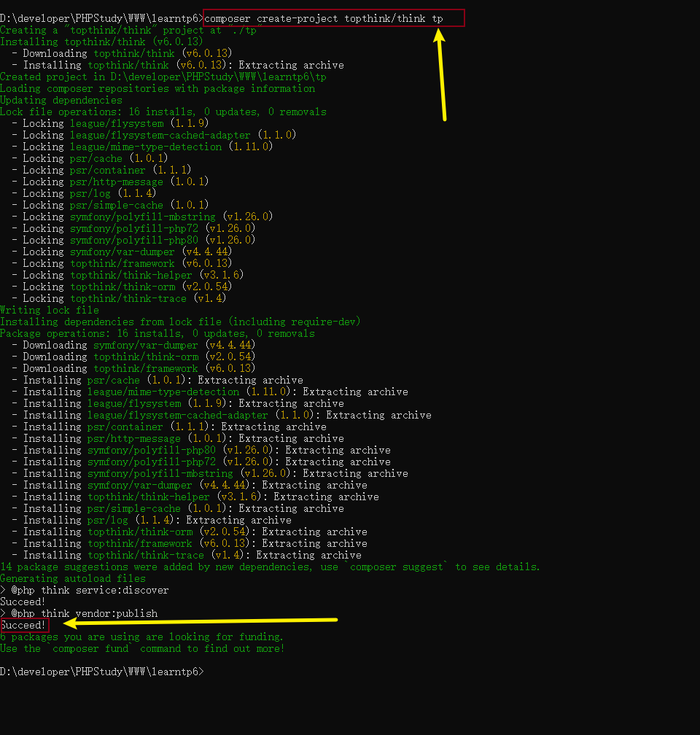Click 'Installing psr/container (1.1.1)' line
This screenshot has height=735, width=700.
(169, 427)
